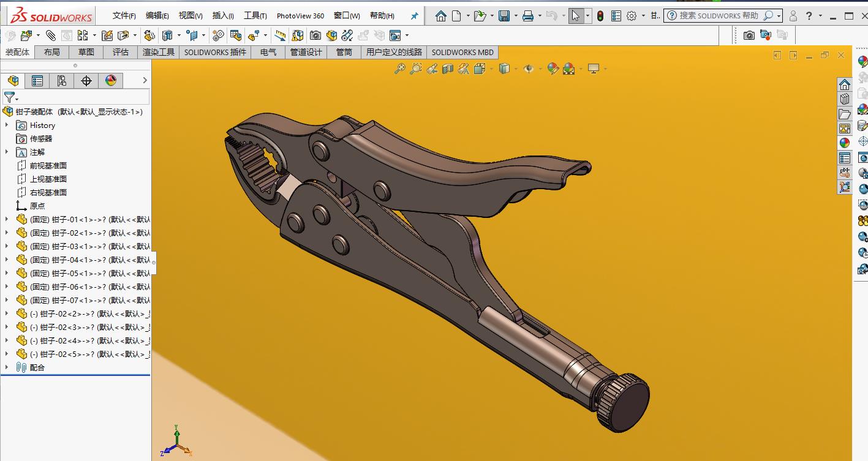Image resolution: width=868 pixels, height=461 pixels.
Task: Click the camera snapshot icon in assembly toolbar
Action: tap(315, 36)
